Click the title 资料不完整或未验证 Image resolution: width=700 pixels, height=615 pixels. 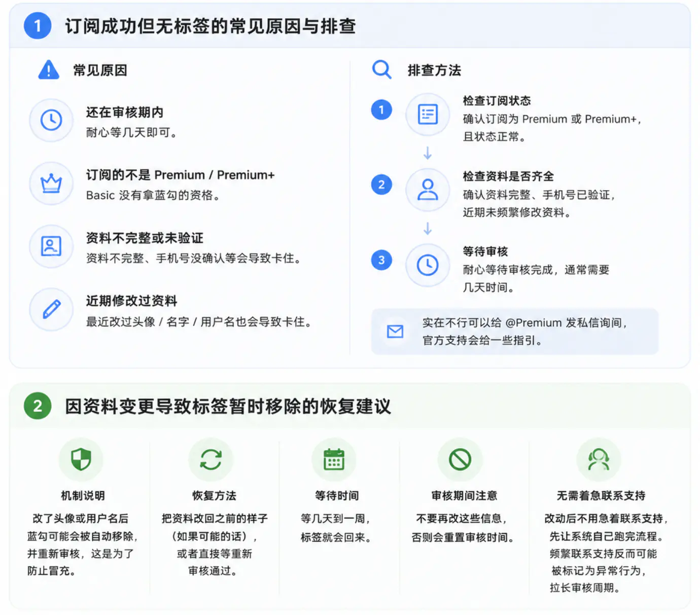point(145,238)
